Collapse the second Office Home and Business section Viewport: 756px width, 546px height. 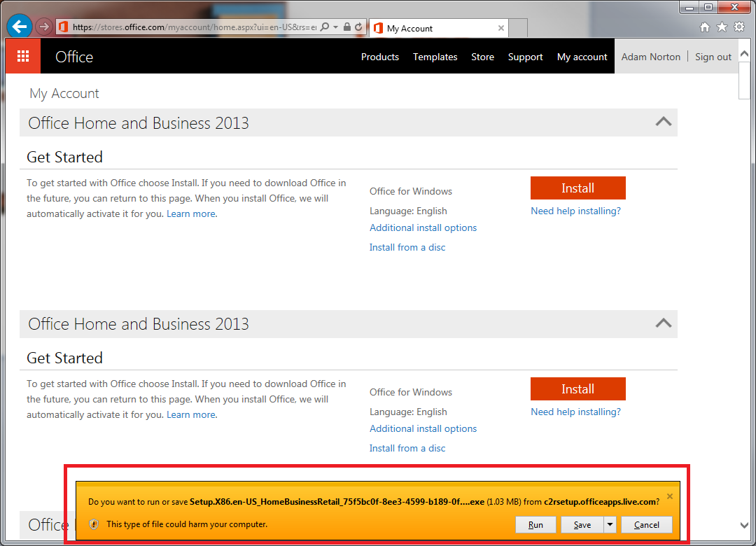click(664, 323)
